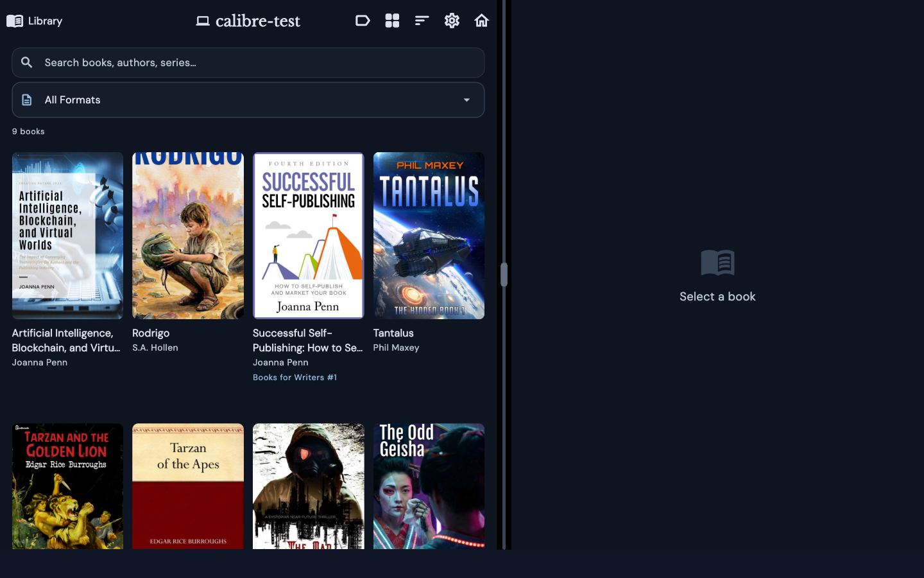
Task: Click the Artificial Intelligence, Blockchain title text
Action: 66,340
